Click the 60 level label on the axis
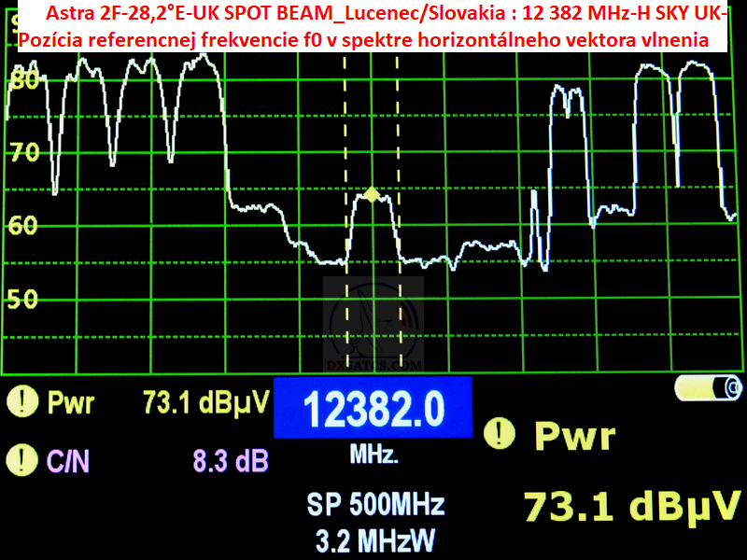The height and width of the screenshot is (560, 747). coord(22,225)
